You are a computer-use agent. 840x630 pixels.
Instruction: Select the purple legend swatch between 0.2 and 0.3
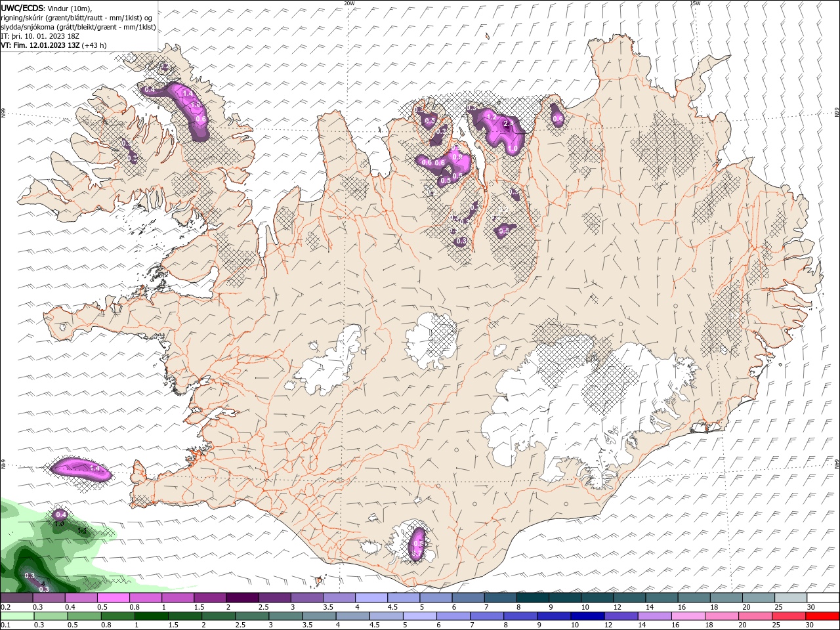16,598
